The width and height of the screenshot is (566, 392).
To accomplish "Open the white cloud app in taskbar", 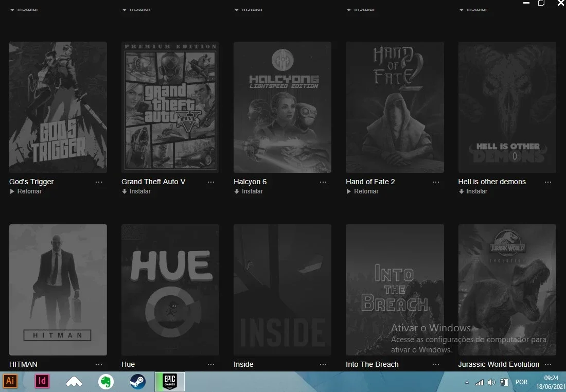I will [74, 382].
